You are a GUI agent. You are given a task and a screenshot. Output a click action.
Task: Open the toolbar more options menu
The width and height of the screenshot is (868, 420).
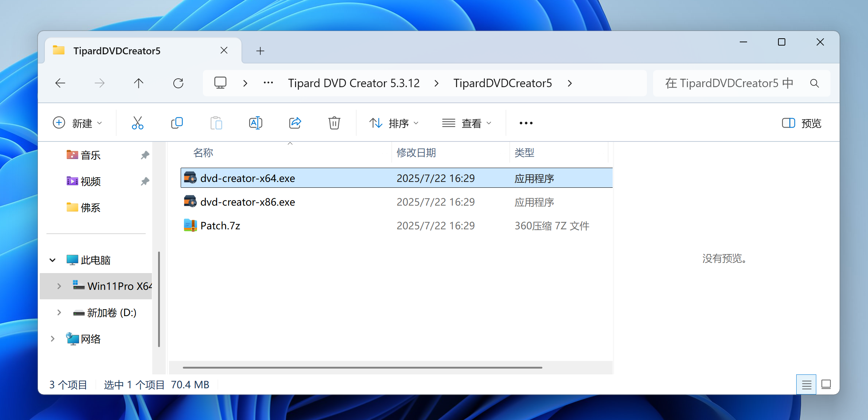click(526, 123)
